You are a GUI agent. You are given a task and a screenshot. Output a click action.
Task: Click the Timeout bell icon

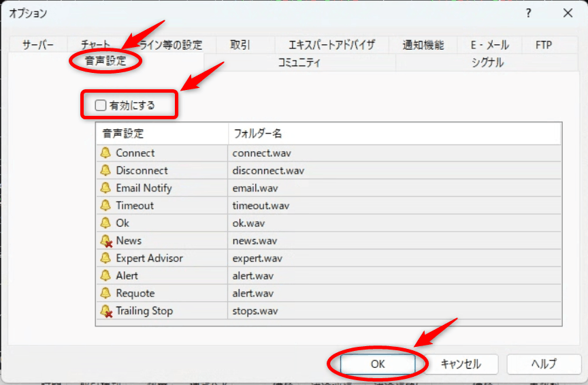coord(105,206)
